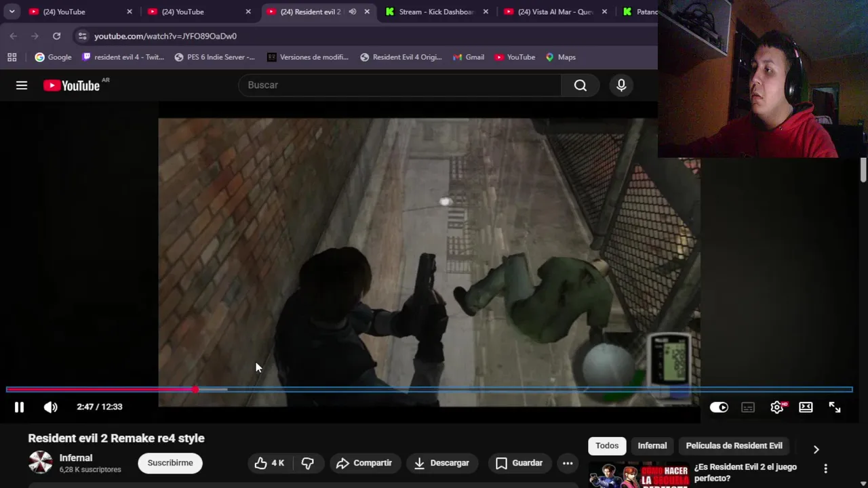Viewport: 868px width, 488px height.
Task: Expand more filter chips right arrow
Action: click(816, 449)
